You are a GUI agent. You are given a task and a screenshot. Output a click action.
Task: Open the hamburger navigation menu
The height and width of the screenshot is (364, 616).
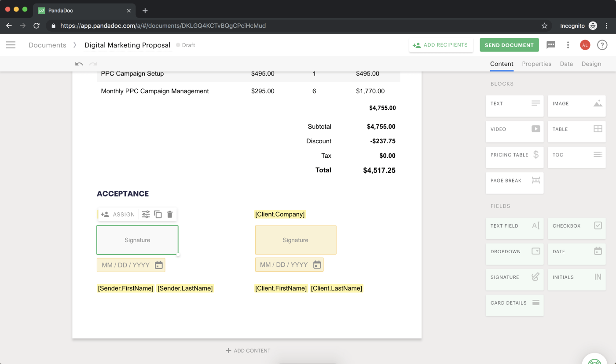tap(11, 45)
